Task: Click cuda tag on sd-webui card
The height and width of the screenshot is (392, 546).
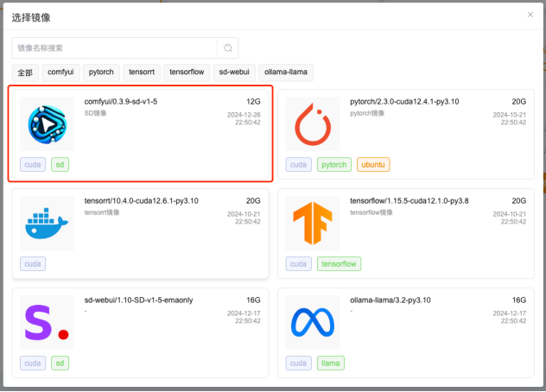Action: (33, 364)
